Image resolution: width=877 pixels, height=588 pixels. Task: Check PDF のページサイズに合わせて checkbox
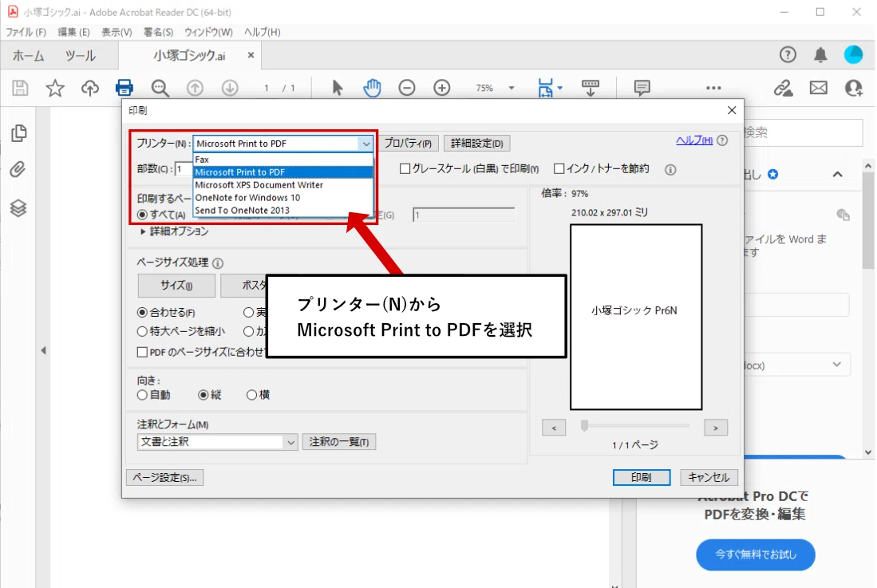pos(142,352)
